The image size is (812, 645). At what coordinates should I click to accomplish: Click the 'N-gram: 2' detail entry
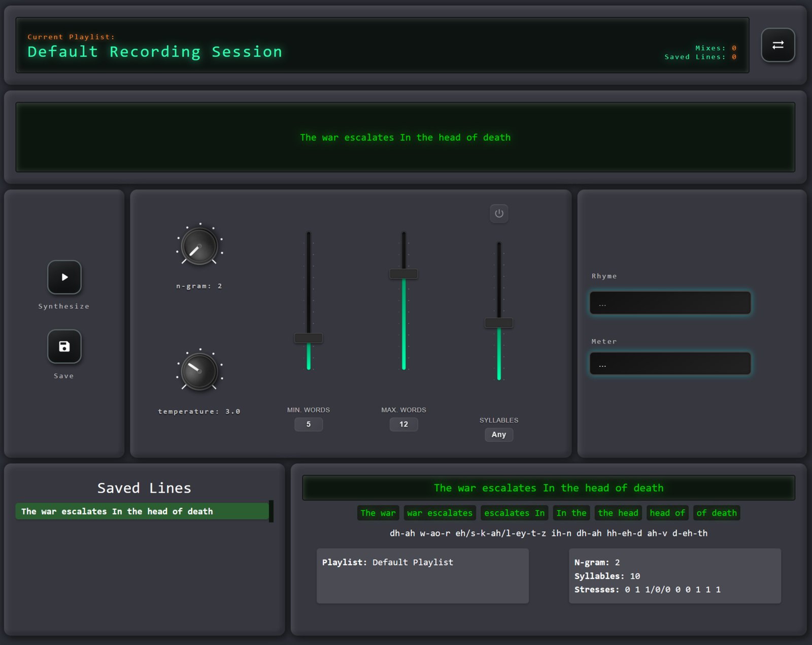(x=597, y=562)
